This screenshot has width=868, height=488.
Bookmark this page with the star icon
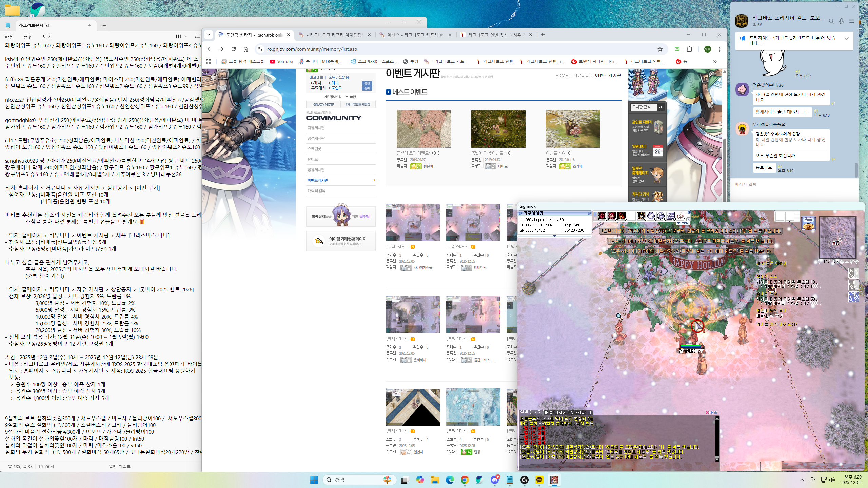pos(660,49)
